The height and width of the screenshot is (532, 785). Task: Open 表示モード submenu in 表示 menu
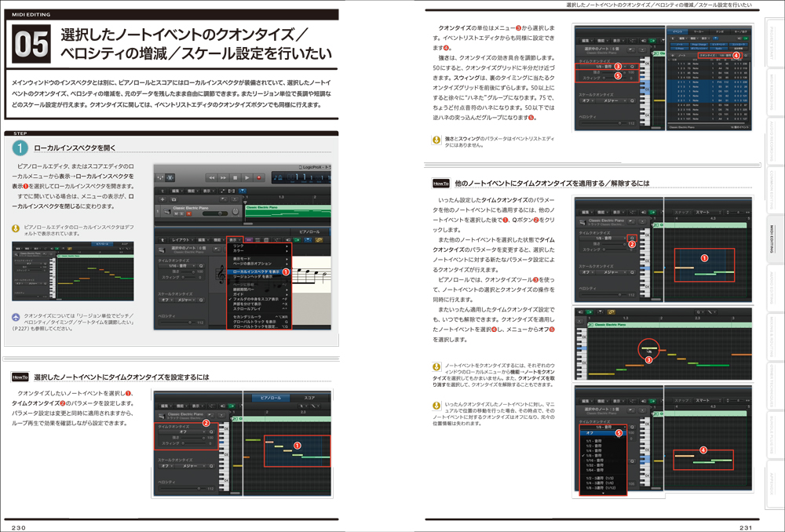click(x=259, y=259)
